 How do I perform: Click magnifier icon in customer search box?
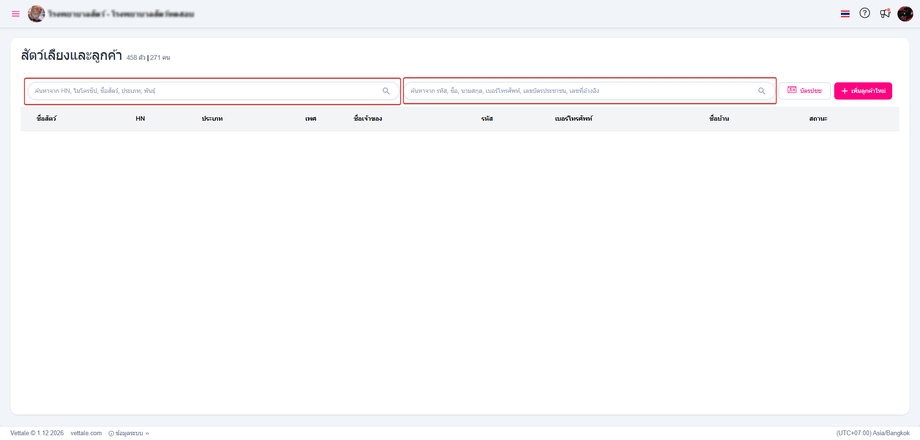tap(762, 91)
